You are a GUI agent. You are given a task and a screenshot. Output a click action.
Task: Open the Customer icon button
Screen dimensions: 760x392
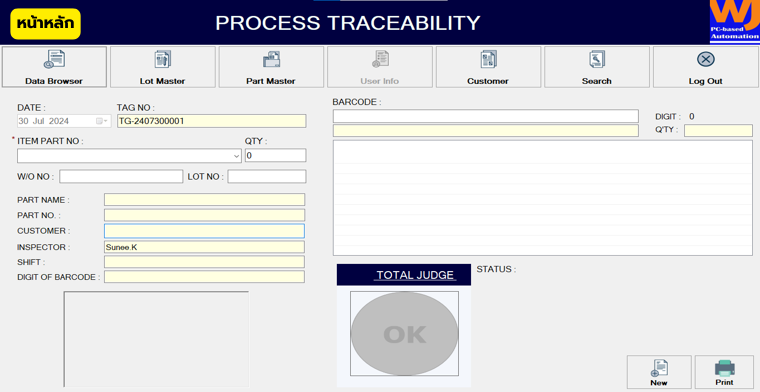tap(488, 59)
